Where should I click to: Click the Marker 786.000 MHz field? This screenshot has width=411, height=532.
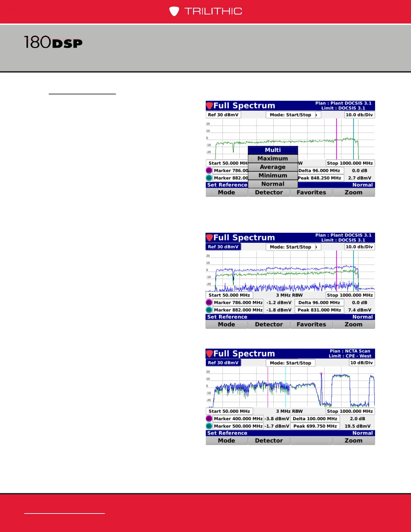(x=238, y=303)
